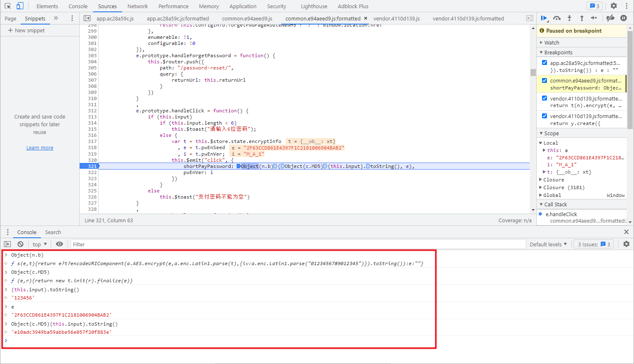Show the console sidebar icon

tap(7, 244)
